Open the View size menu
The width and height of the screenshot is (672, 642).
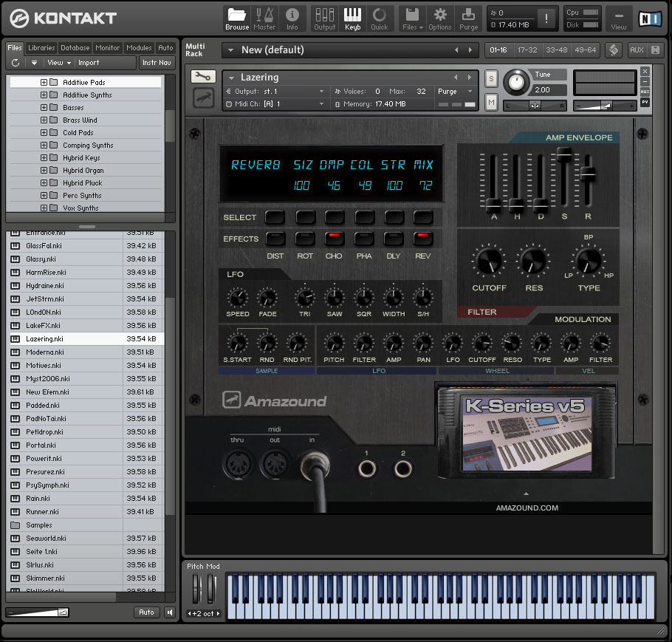(x=618, y=19)
